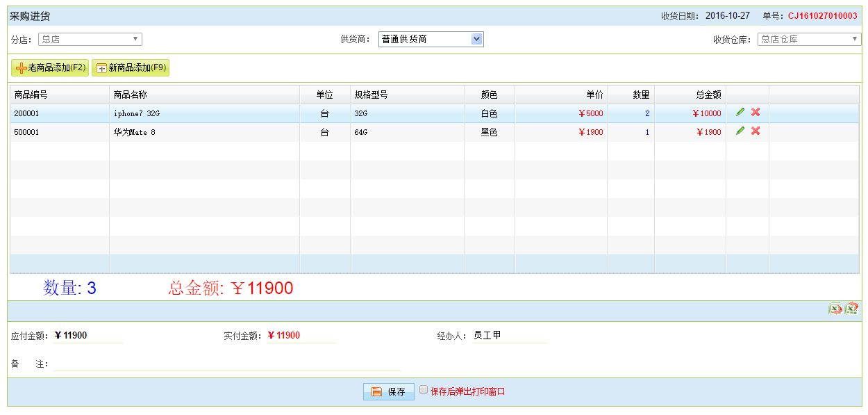Viewport: 868px width, 415px height.
Task: Edit the iphone7 32G row with pencil icon
Action: [x=740, y=113]
